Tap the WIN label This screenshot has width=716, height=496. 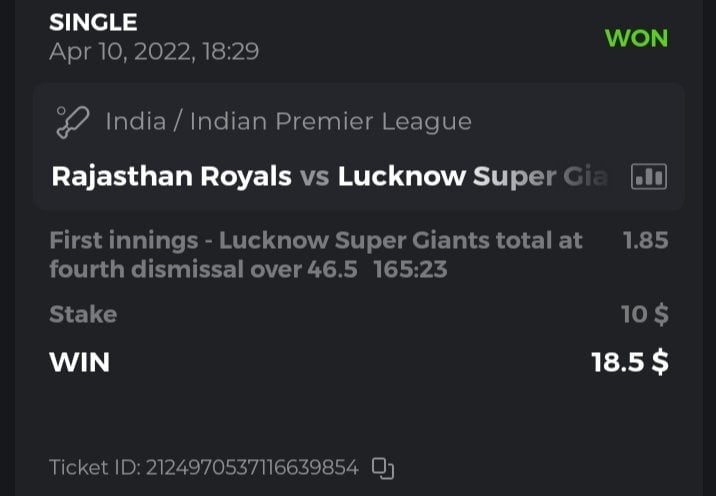79,361
